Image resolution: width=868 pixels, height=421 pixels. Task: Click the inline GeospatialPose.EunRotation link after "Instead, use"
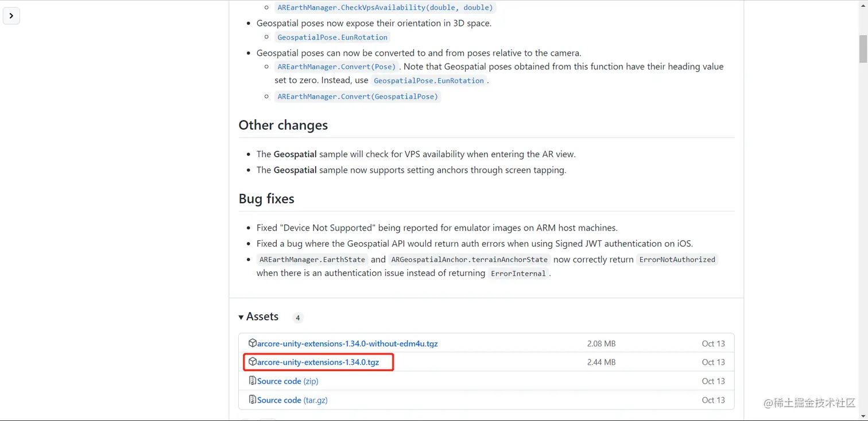[429, 81]
